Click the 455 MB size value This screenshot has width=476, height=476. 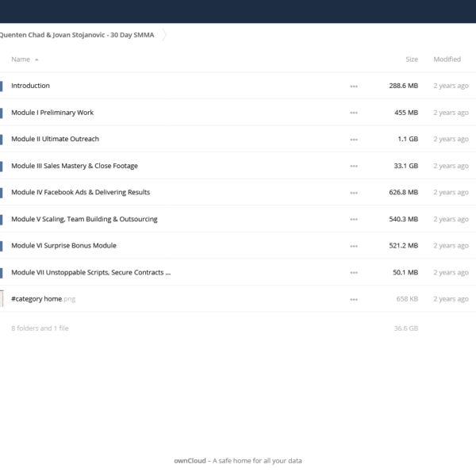click(x=406, y=113)
